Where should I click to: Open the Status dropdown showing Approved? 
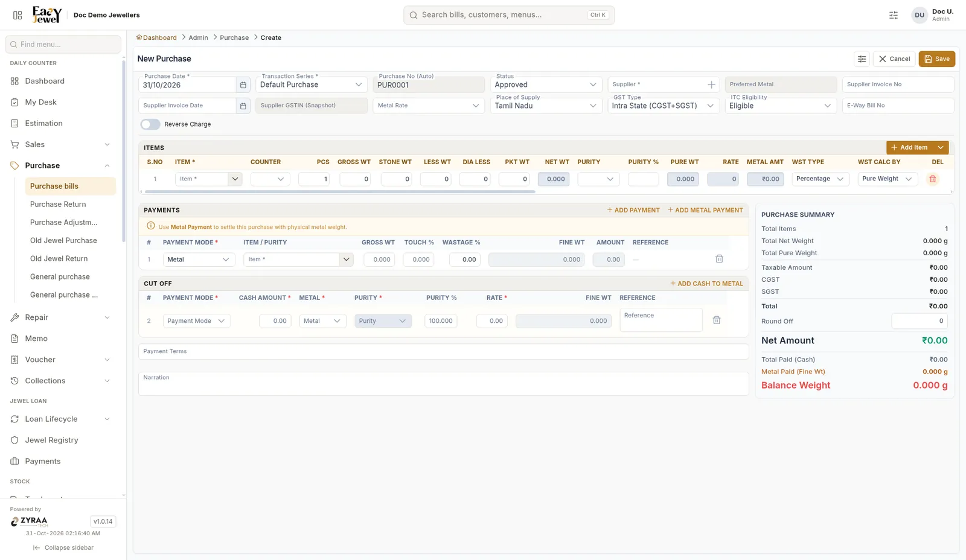[x=545, y=84]
